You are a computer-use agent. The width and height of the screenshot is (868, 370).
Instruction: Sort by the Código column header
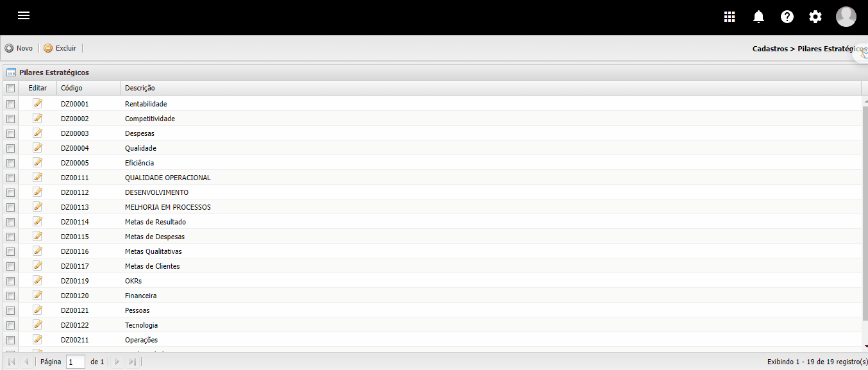click(72, 88)
